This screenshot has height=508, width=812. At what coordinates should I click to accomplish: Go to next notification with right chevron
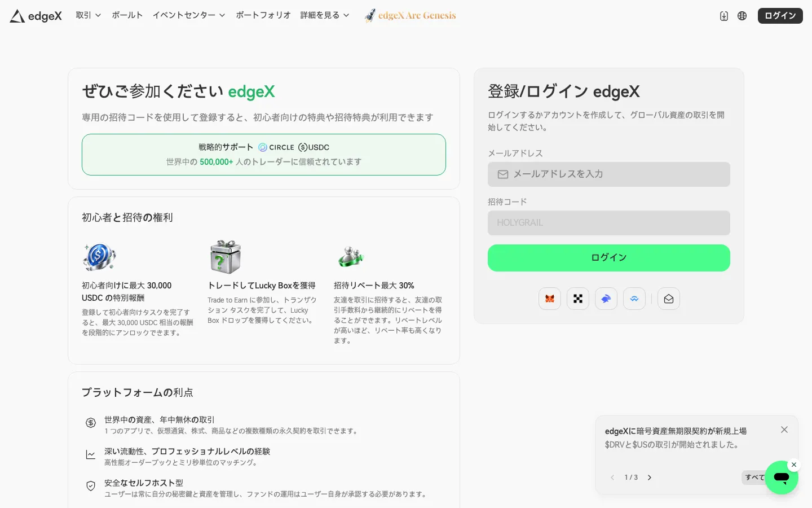(x=650, y=478)
